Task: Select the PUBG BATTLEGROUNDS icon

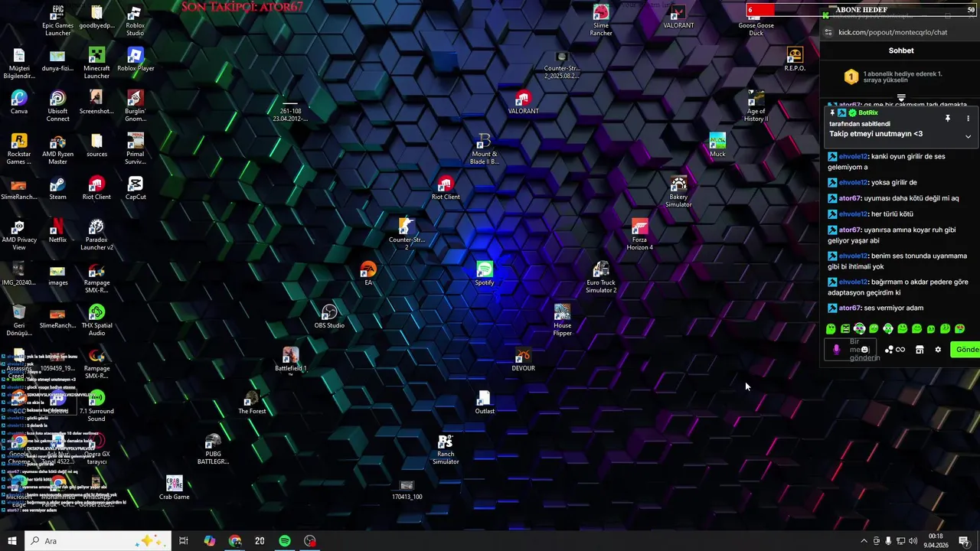Action: coord(213,448)
